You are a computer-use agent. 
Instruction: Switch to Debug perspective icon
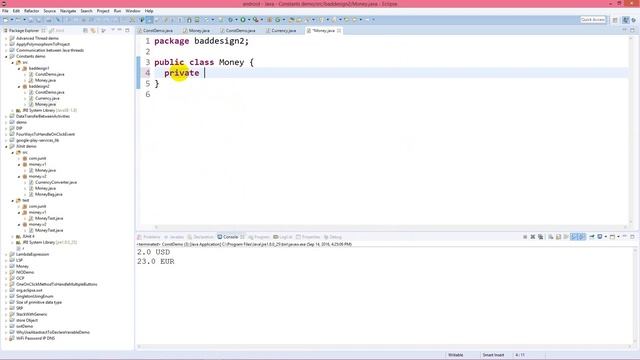click(x=634, y=20)
